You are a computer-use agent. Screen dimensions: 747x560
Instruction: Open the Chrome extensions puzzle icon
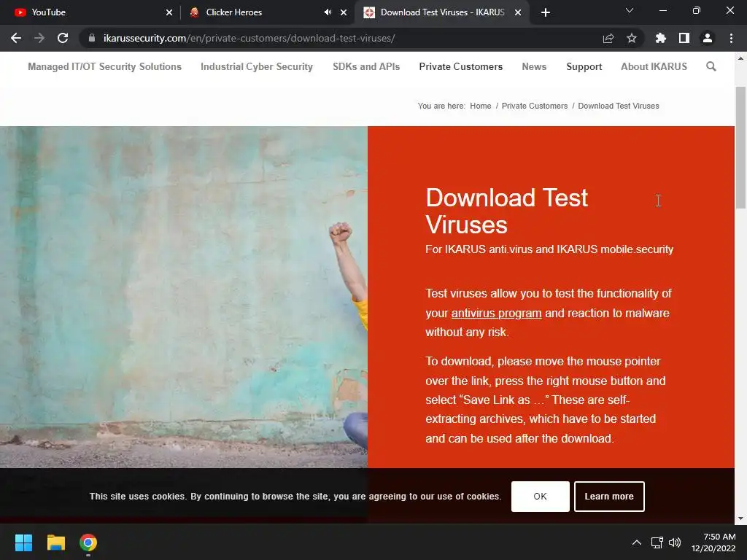pyautogui.click(x=661, y=38)
